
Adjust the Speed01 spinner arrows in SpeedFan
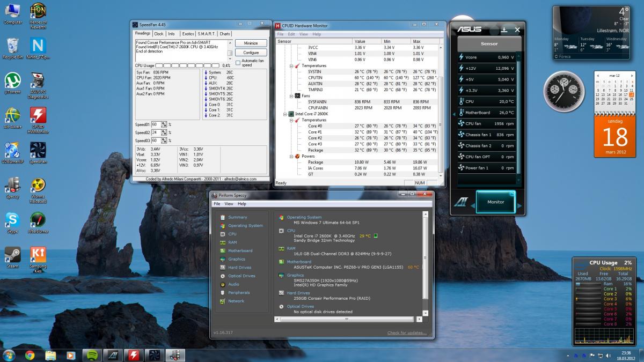164,124
